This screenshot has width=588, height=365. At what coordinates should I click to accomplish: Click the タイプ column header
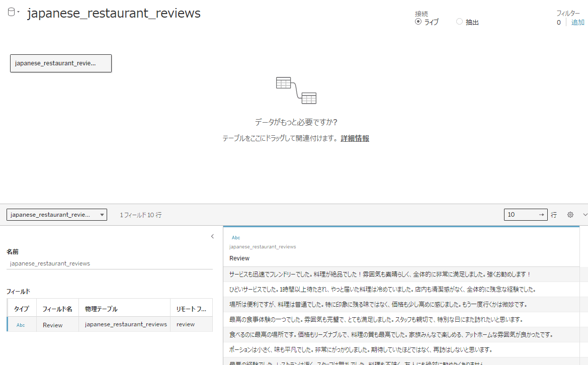tap(21, 309)
